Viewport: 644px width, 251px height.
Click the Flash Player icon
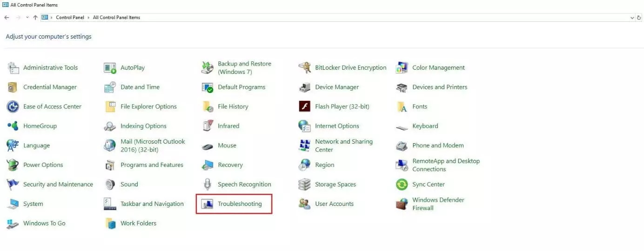point(305,107)
